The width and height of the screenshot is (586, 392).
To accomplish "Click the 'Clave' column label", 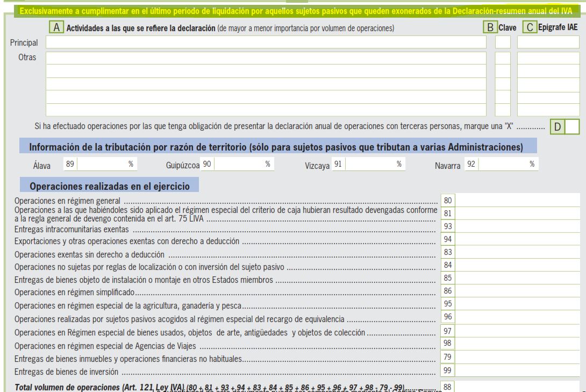I will (507, 27).
